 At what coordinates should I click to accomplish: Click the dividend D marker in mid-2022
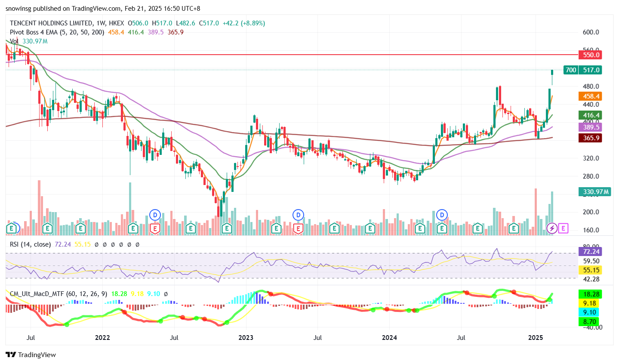155,214
